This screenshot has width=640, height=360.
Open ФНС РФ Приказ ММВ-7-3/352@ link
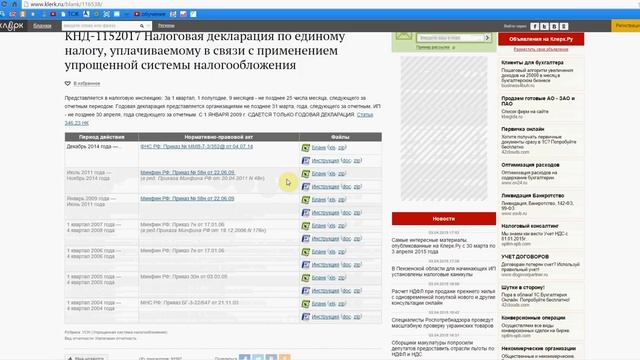pos(197,146)
